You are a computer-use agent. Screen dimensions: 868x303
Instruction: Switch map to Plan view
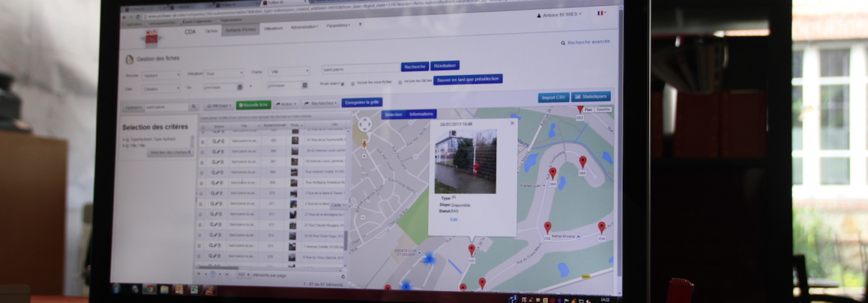pyautogui.click(x=588, y=110)
